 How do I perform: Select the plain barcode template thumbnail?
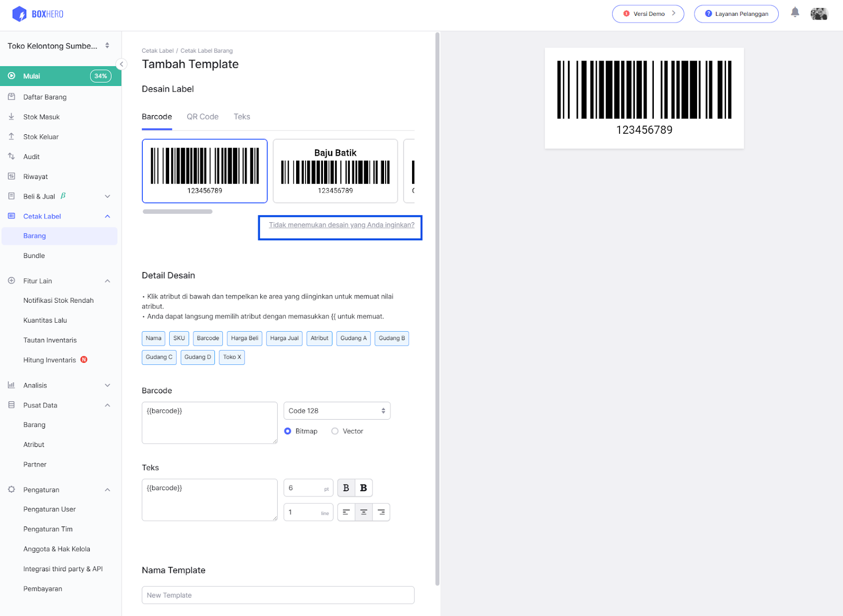point(204,171)
